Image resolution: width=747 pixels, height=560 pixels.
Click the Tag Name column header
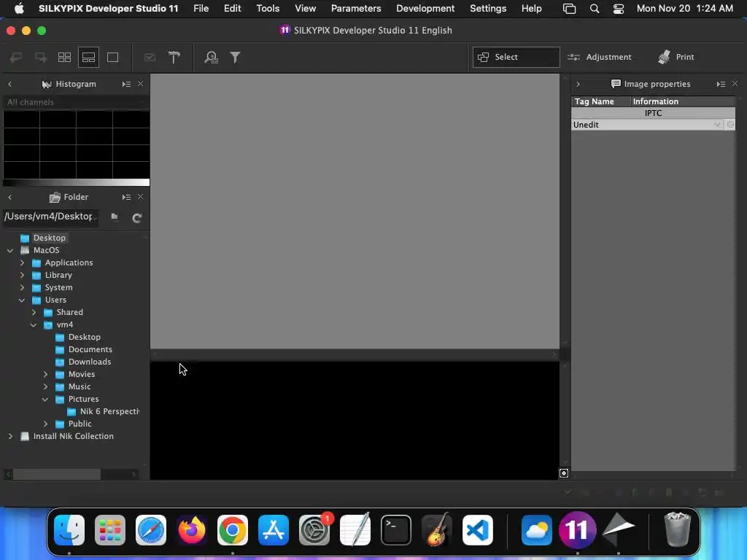click(601, 101)
